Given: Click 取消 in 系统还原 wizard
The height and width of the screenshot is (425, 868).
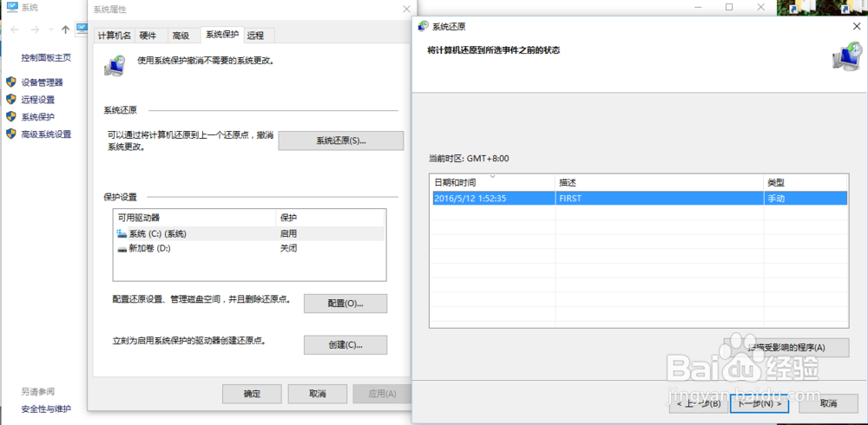Looking at the screenshot, I should (x=828, y=403).
